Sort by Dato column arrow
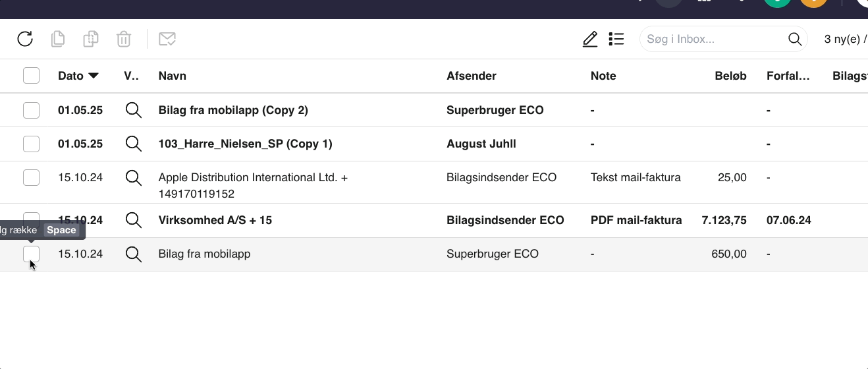The width and height of the screenshot is (868, 369). pyautogui.click(x=94, y=76)
